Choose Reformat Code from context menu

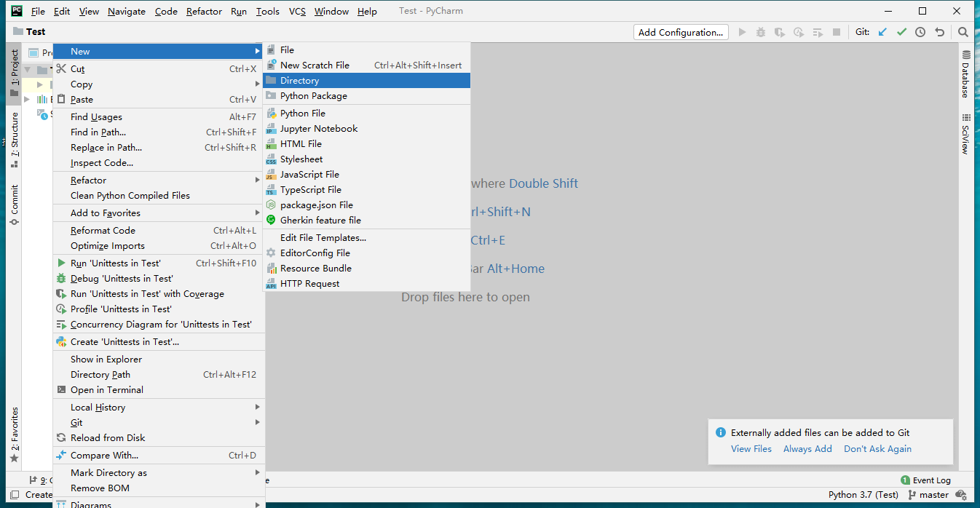[159, 231]
